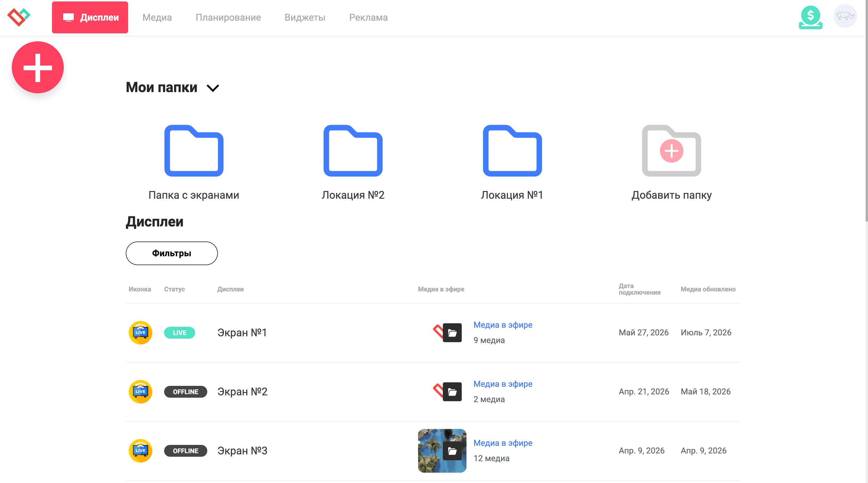
Task: Select the Экран №3 display name
Action: (242, 450)
